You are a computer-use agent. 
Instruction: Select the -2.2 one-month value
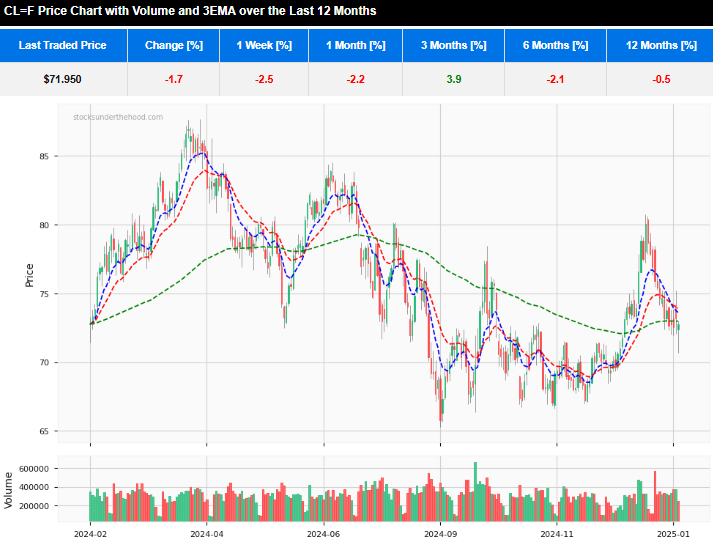click(356, 79)
